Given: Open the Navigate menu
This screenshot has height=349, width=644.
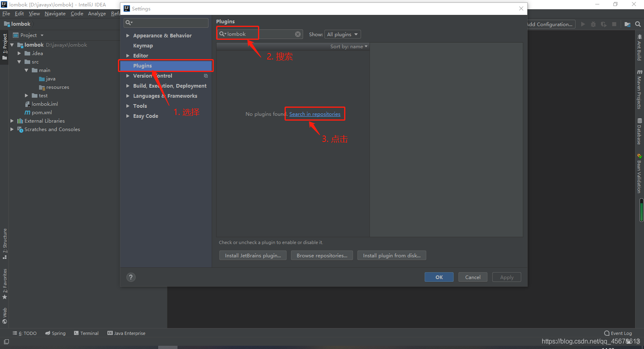Looking at the screenshot, I should [55, 14].
